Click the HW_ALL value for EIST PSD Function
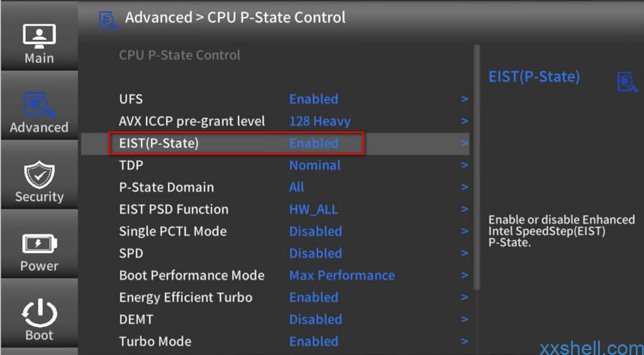The width and height of the screenshot is (644, 355). pos(313,209)
